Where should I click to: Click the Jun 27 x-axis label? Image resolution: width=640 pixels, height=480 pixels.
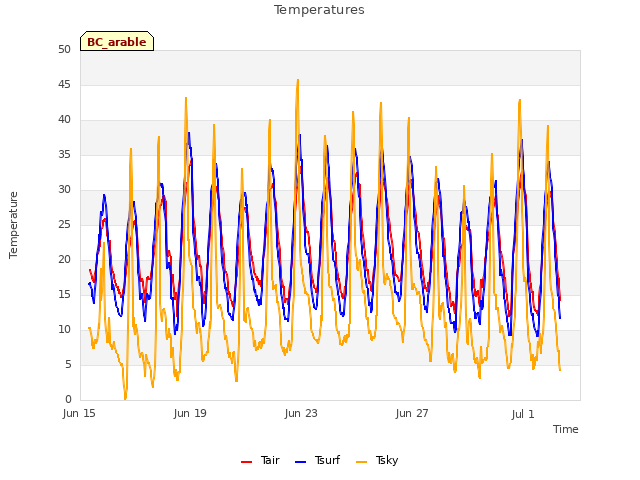pos(412,413)
